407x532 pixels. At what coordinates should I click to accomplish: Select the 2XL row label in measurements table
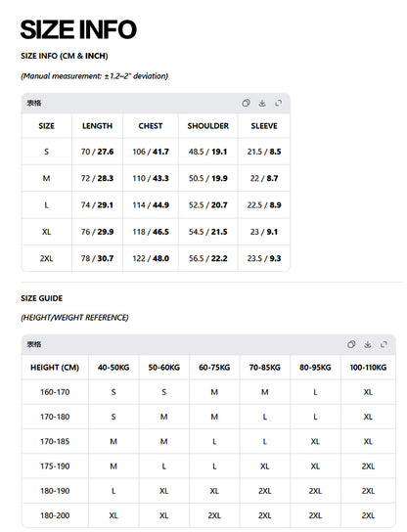(x=47, y=258)
